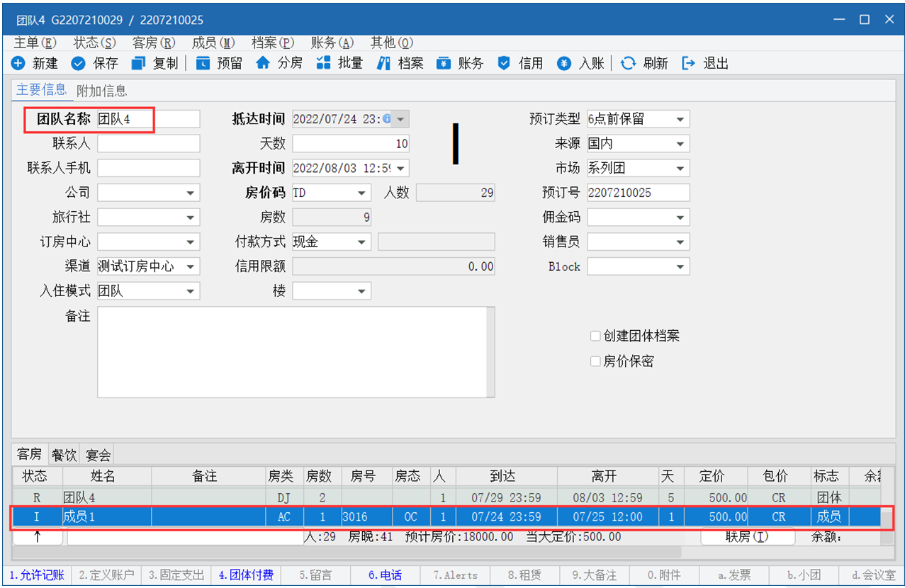Expand the 销售员 dropdown

pyautogui.click(x=680, y=242)
